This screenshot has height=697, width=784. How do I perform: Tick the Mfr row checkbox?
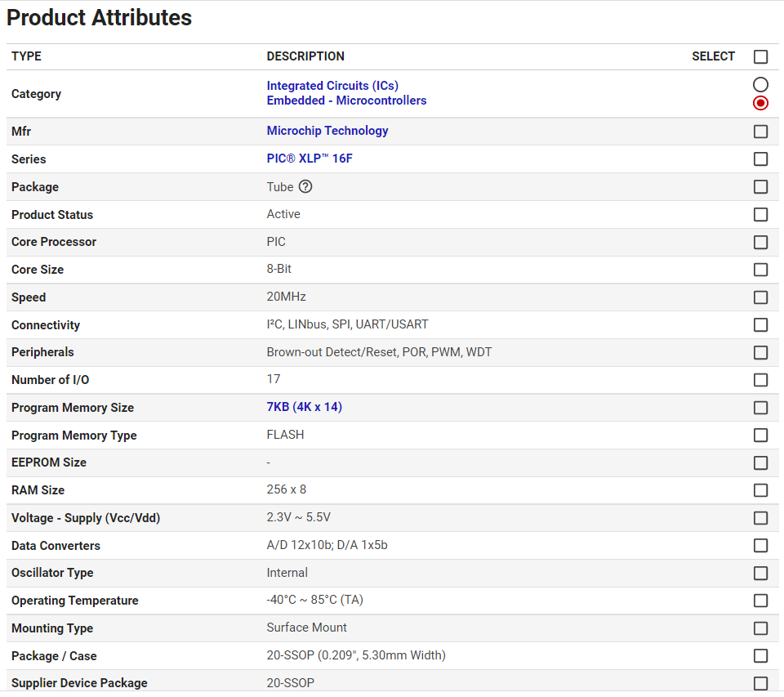(x=760, y=132)
